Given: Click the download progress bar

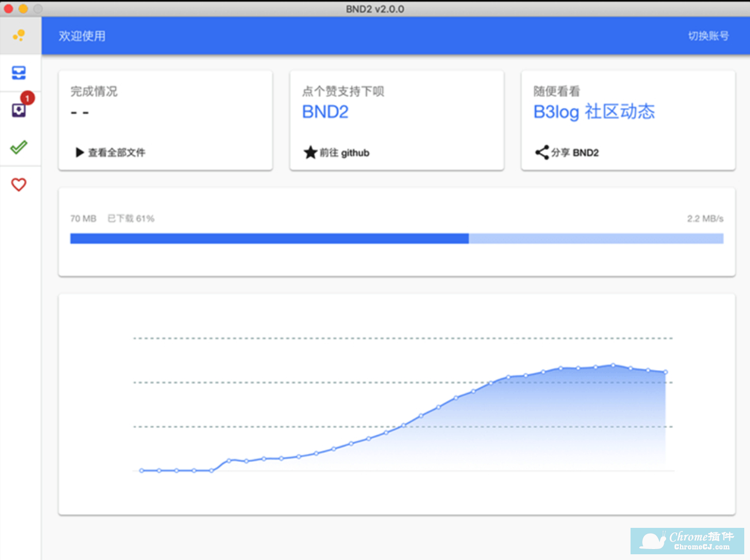Looking at the screenshot, I should [396, 239].
